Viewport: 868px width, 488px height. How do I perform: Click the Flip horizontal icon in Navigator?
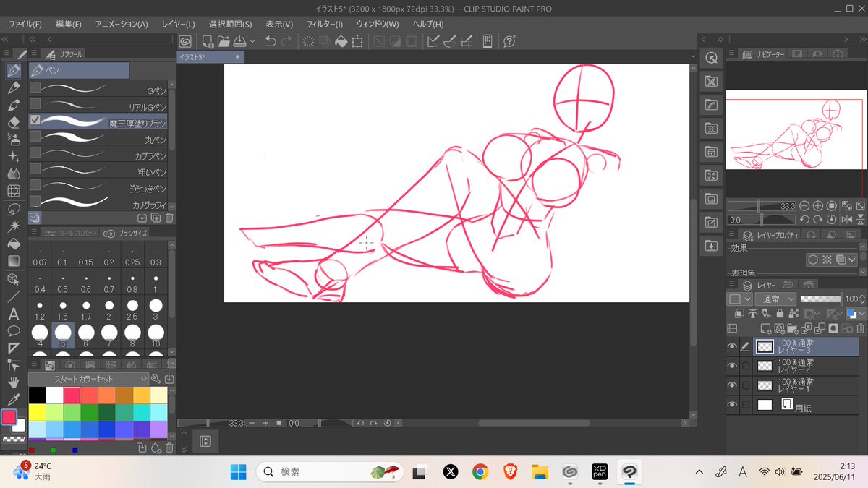[846, 219]
